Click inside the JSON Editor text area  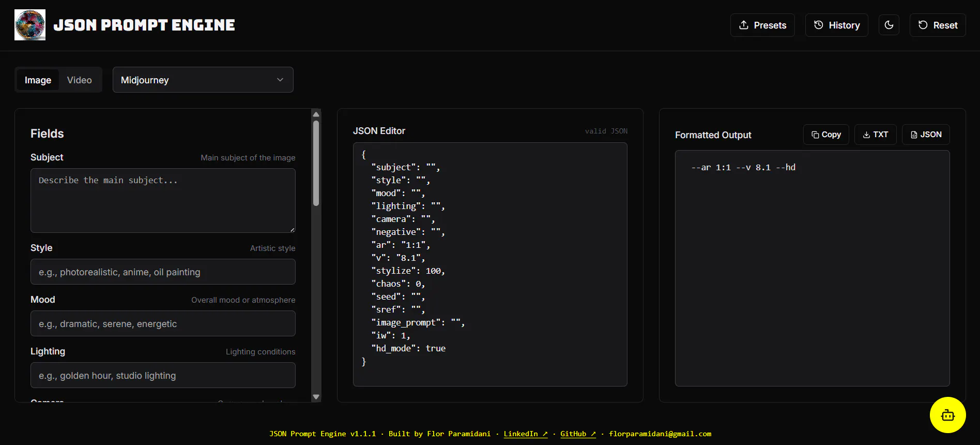point(490,264)
